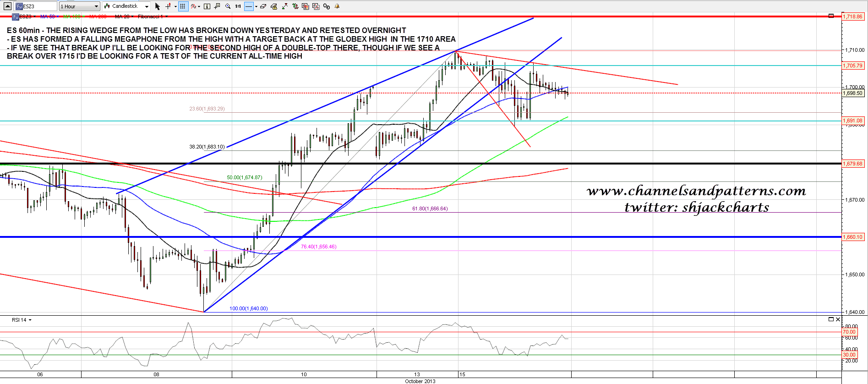
Task: Click the data info box icon
Action: point(207,6)
